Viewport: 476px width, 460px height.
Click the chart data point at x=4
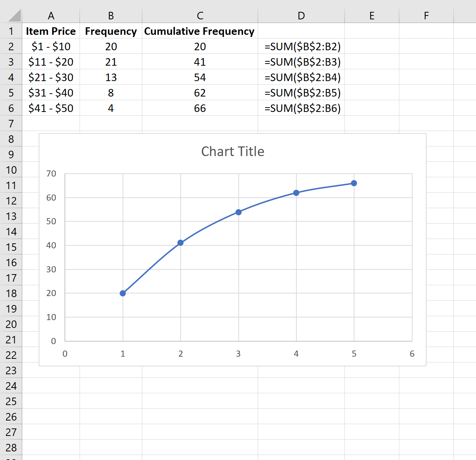[x=296, y=193]
